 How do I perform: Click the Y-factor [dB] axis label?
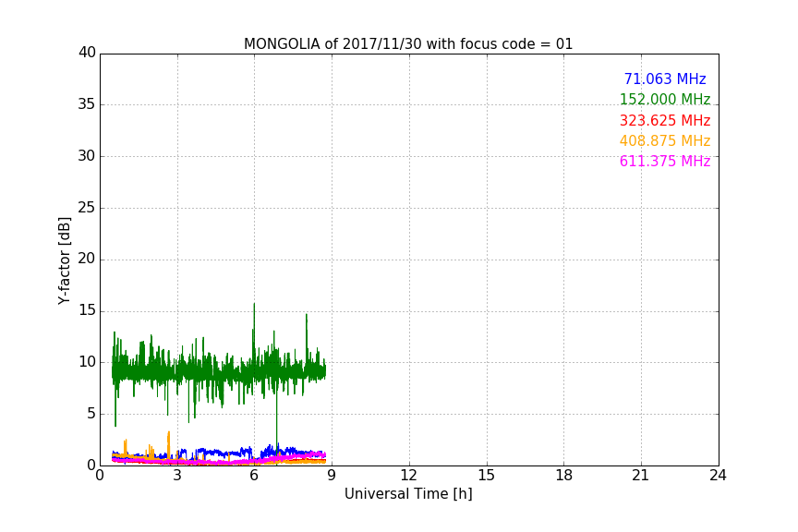[x=65, y=260]
